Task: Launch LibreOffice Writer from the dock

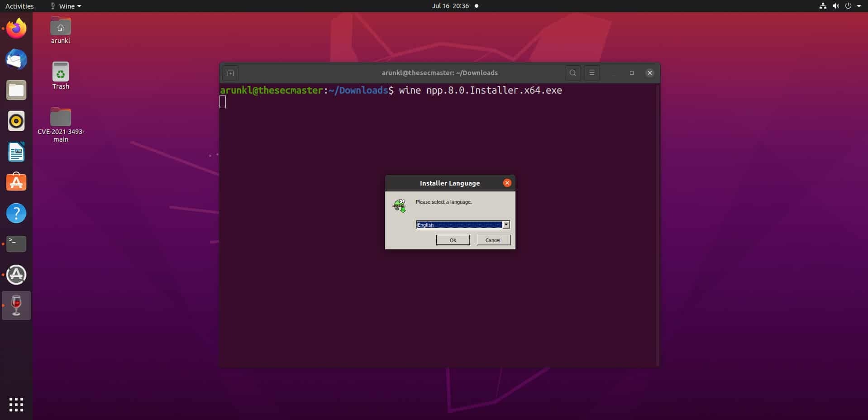Action: point(16,152)
